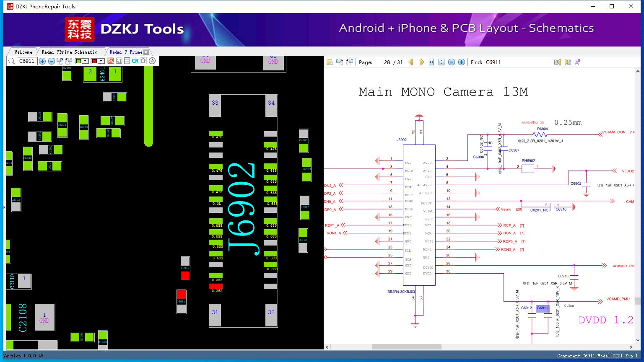Toggle the letter 'a' text label icon
Image resolution: width=644 pixels, height=362 pixels.
click(x=119, y=61)
